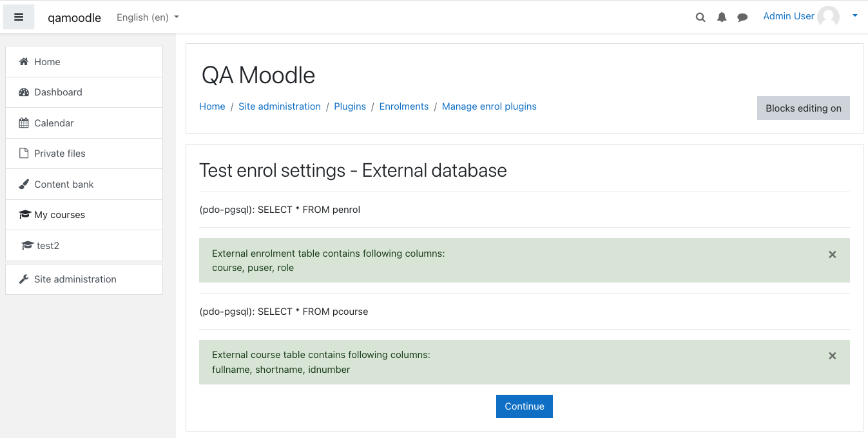Click the My courses graduation cap icon
The image size is (868, 438).
[x=24, y=215]
